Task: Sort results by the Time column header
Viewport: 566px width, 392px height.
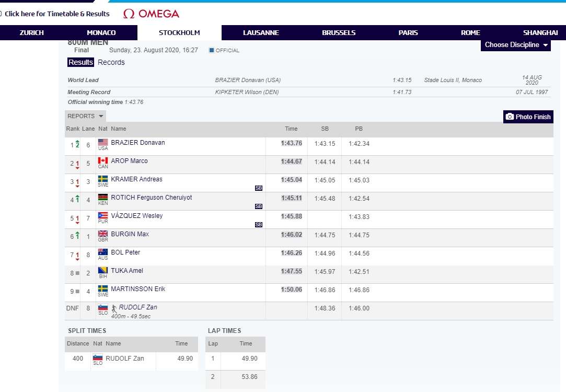Action: point(291,129)
